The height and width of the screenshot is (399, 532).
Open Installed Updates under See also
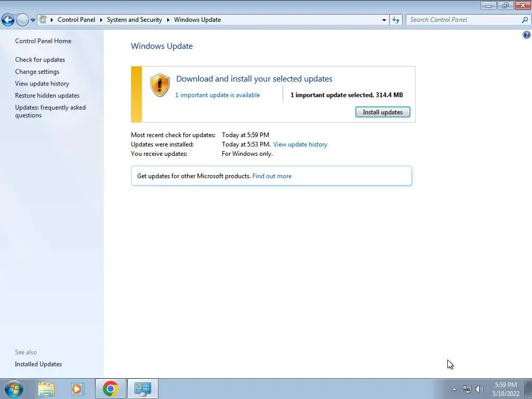click(x=38, y=364)
